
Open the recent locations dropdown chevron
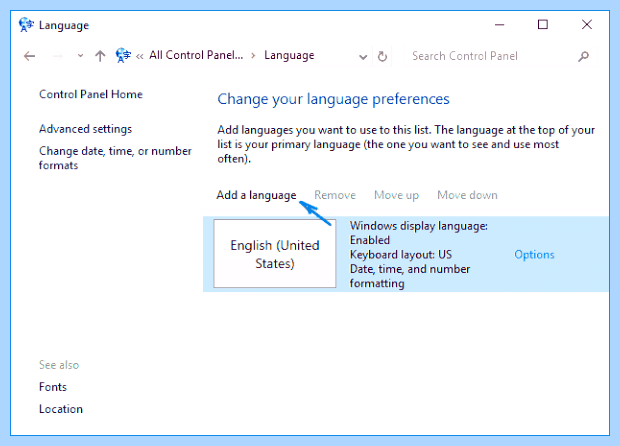click(x=80, y=56)
